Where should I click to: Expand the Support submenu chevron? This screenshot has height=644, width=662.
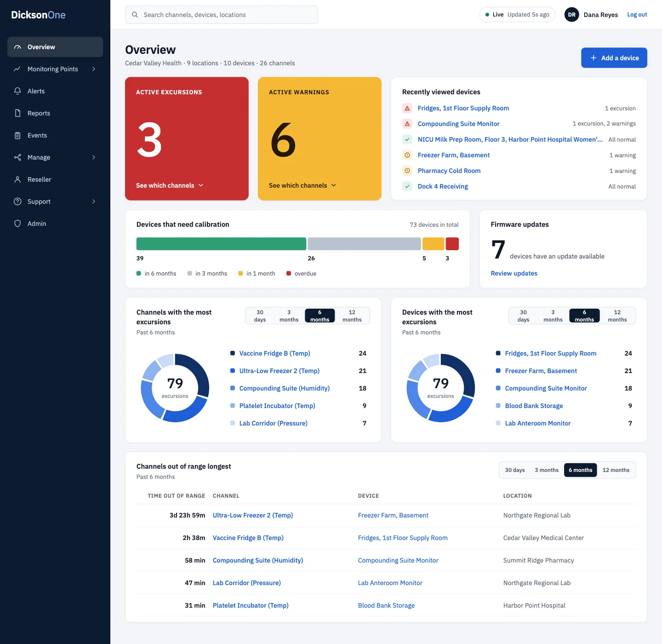94,201
